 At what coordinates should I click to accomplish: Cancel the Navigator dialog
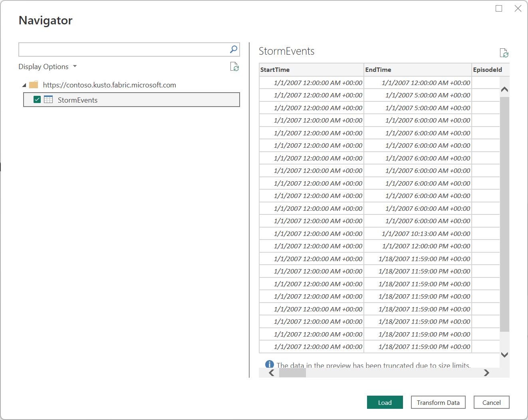pyautogui.click(x=491, y=402)
